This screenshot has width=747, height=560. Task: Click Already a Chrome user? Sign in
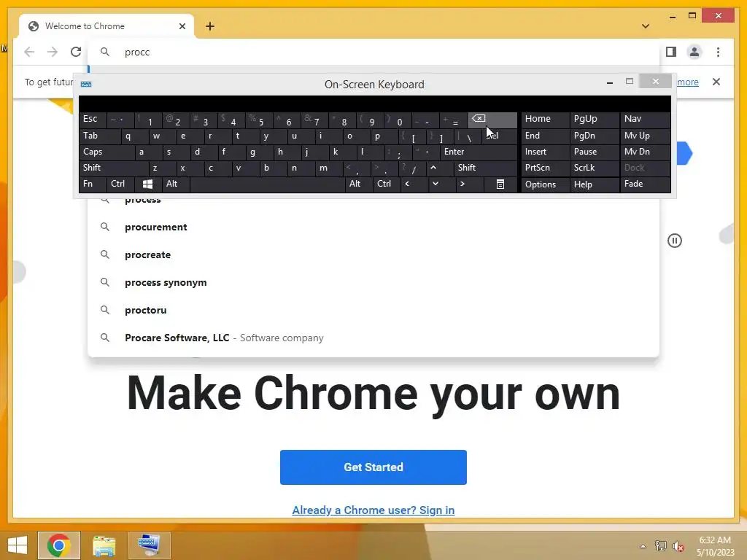pyautogui.click(x=373, y=510)
